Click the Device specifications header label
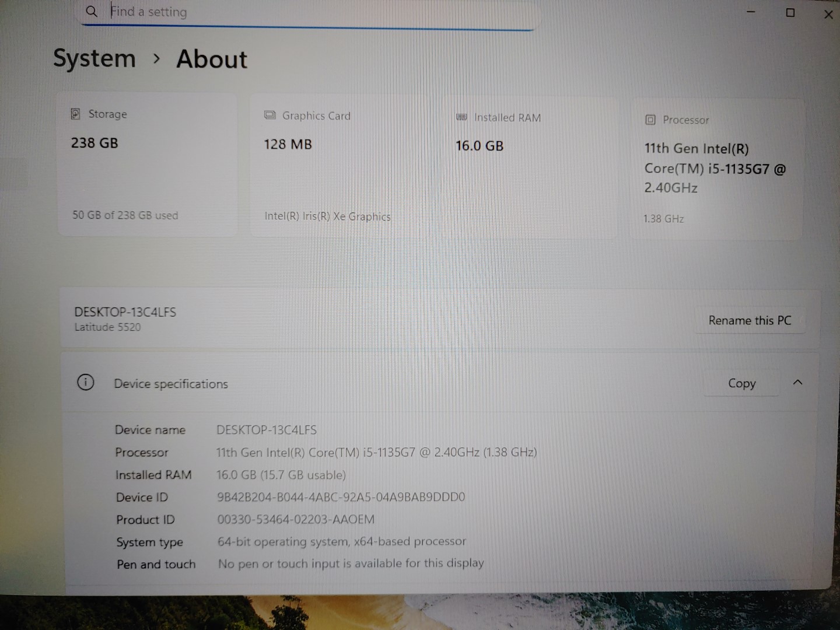The image size is (840, 630). (171, 384)
